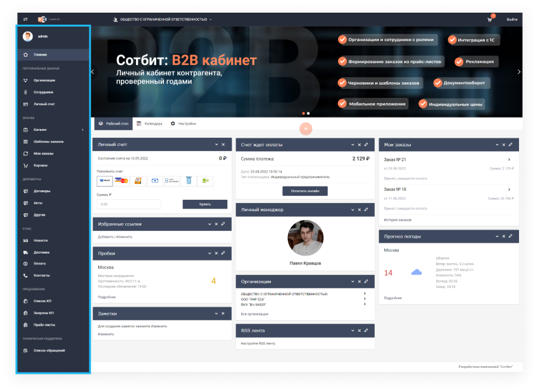538x392 pixels.
Task: Click the Сумма amount input field
Action: tap(128, 204)
